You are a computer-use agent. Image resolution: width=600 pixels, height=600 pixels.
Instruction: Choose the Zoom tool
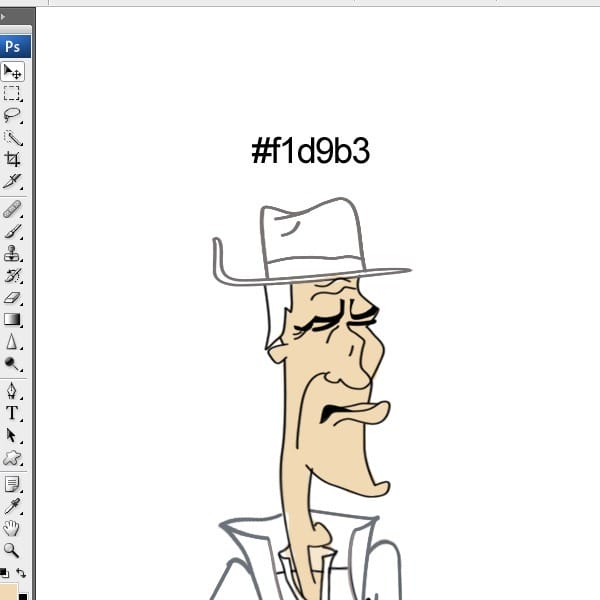pyautogui.click(x=11, y=550)
